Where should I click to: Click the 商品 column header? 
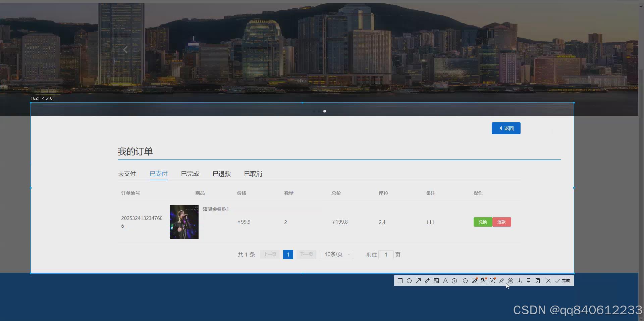pyautogui.click(x=200, y=193)
